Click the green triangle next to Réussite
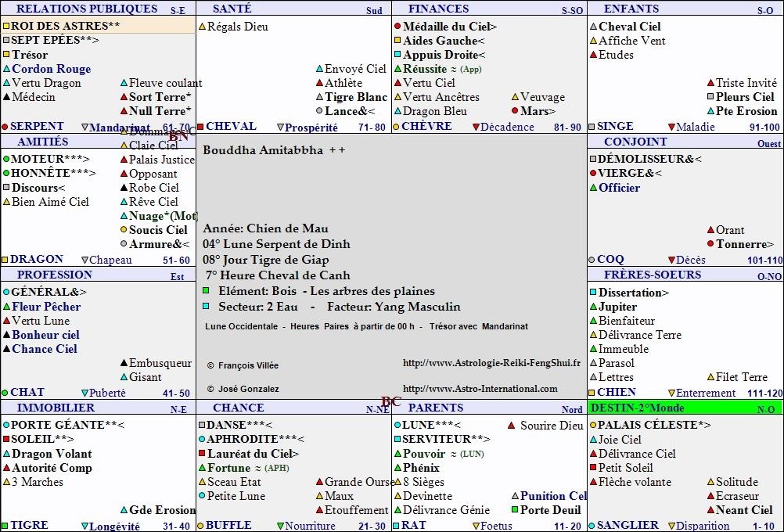Image resolution: width=784 pixels, height=532 pixels. pos(397,70)
